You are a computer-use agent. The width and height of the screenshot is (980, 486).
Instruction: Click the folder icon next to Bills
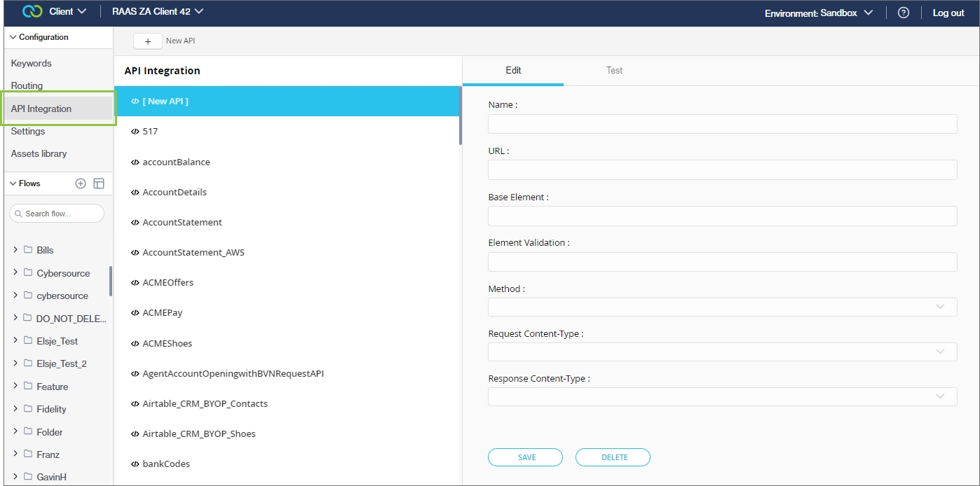point(28,250)
